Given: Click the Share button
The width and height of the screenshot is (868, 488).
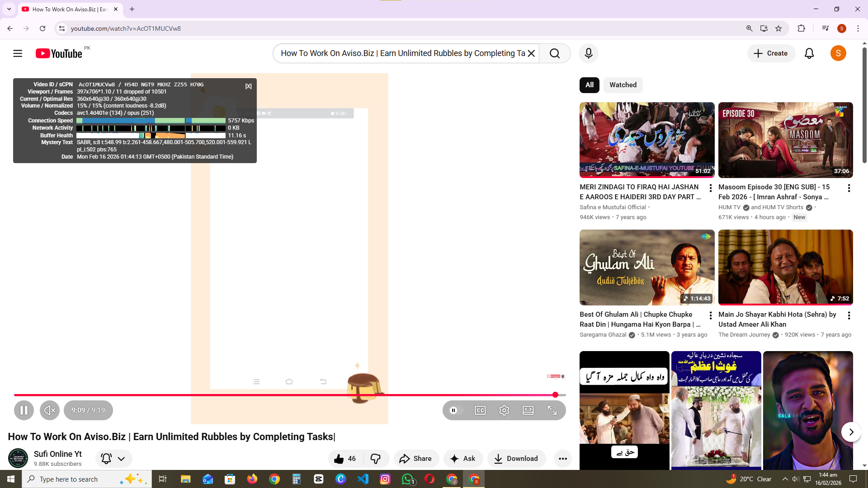Looking at the screenshot, I should tap(415, 459).
